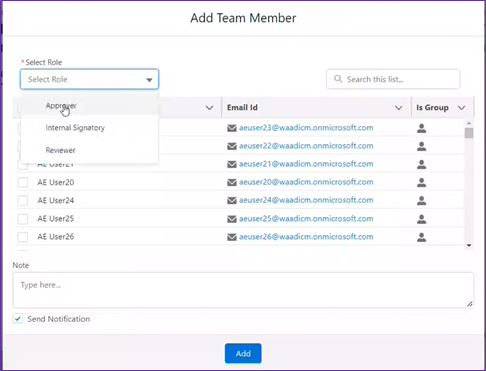The width and height of the screenshot is (486, 371).
Task: Open aeuser25@waadicm.onmicrosoft.com email link
Action: (306, 219)
